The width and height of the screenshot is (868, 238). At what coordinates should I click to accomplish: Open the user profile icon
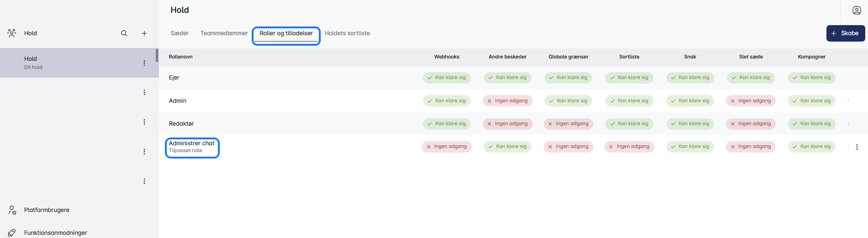pyautogui.click(x=857, y=11)
